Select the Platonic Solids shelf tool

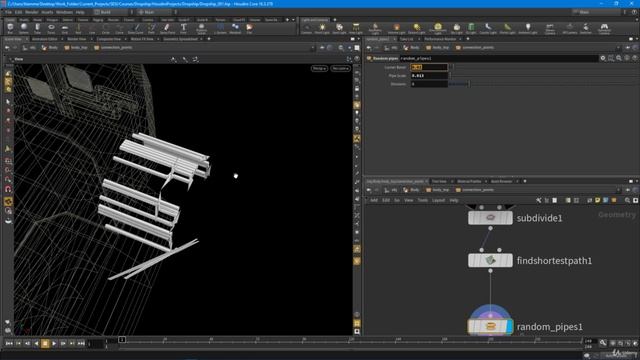201,29
